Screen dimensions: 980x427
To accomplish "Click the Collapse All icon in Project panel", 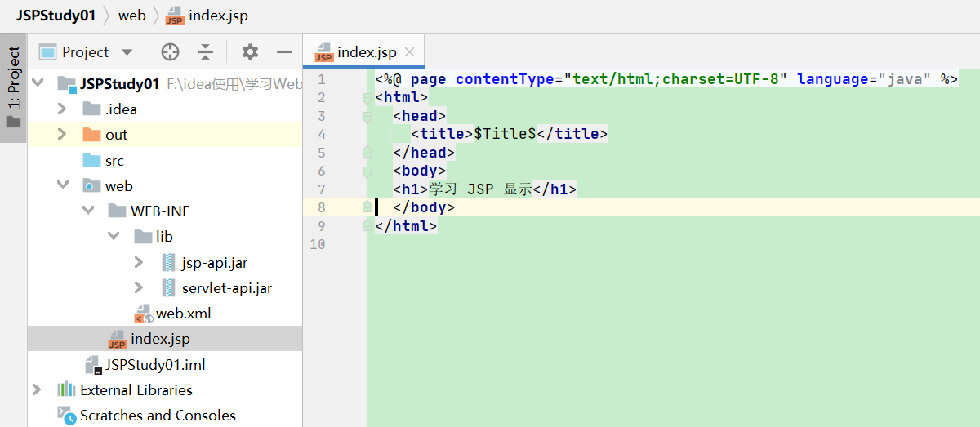I will click(x=205, y=52).
